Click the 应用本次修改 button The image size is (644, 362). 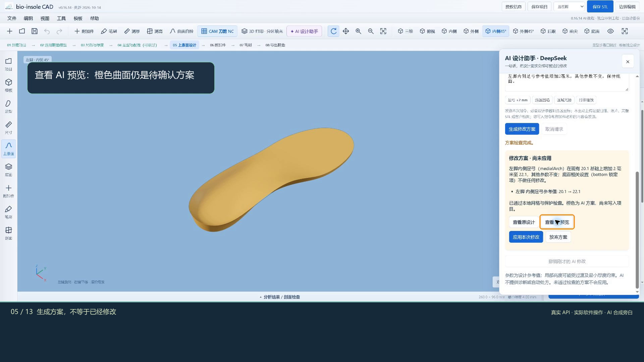click(526, 237)
